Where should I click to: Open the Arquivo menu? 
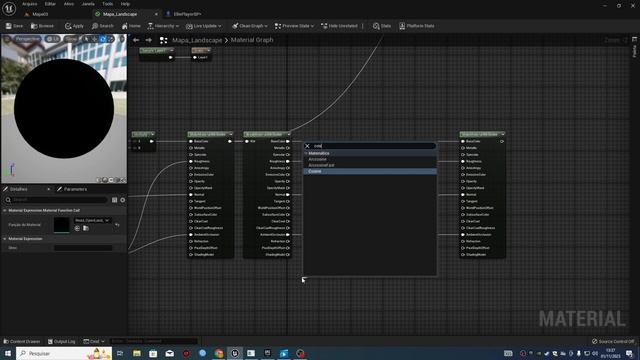tap(29, 4)
